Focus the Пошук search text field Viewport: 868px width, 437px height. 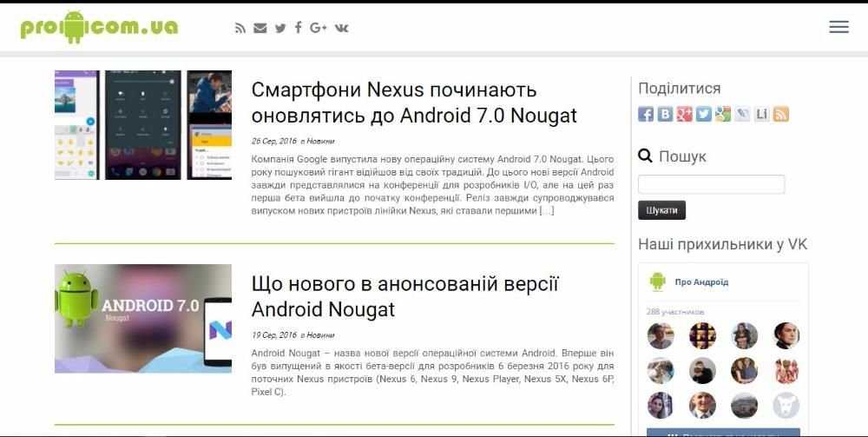pos(712,184)
